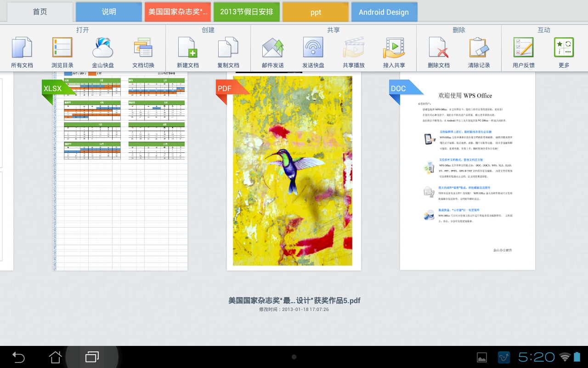Switch to the 说明 tab

click(x=109, y=12)
